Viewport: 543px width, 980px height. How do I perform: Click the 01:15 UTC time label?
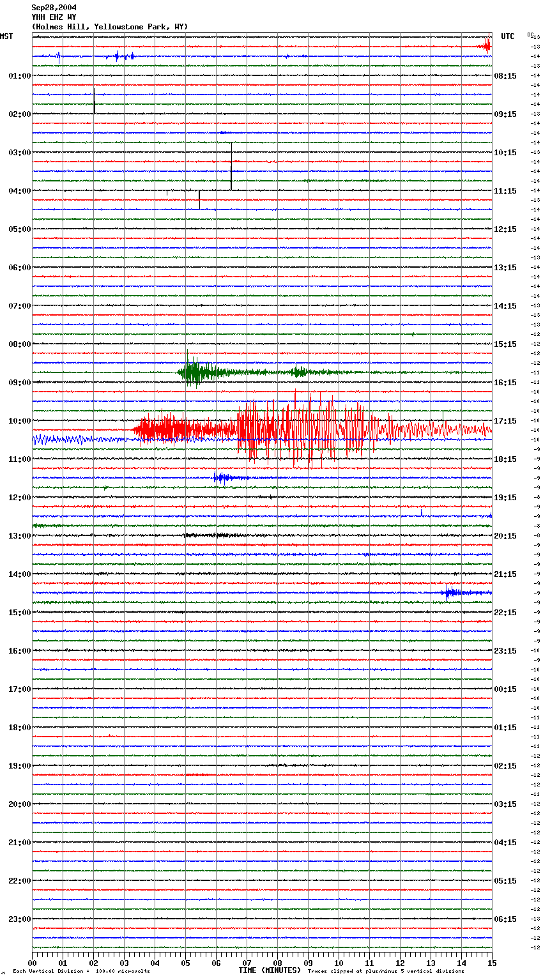(x=505, y=728)
